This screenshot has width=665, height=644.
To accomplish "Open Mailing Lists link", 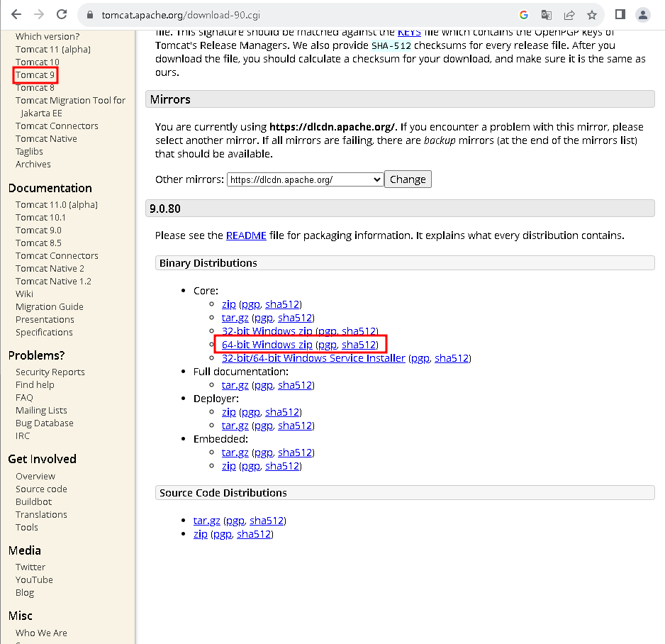I will [41, 410].
